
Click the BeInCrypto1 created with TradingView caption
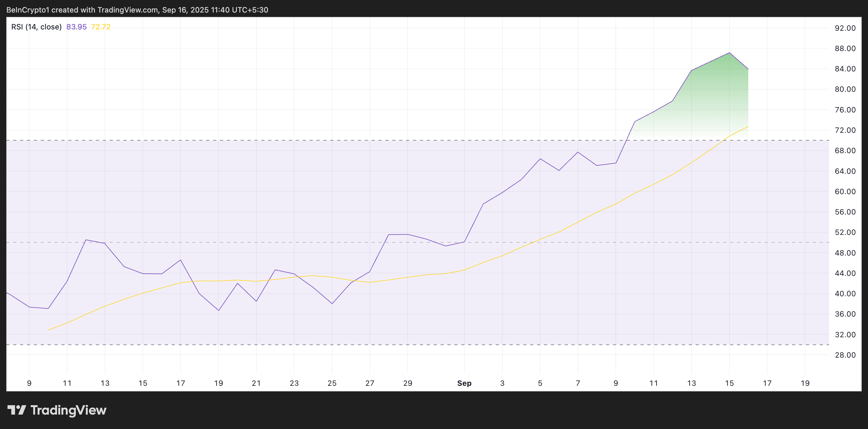coord(137,10)
